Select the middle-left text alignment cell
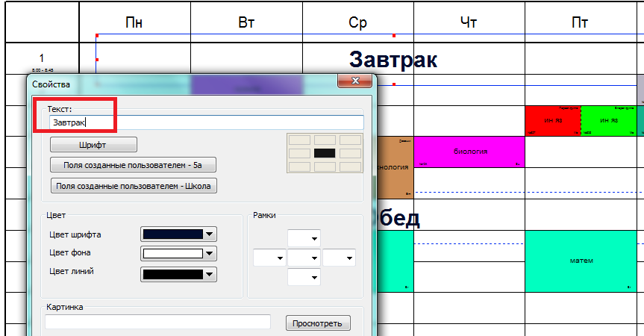The width and height of the screenshot is (644, 336). coord(299,152)
